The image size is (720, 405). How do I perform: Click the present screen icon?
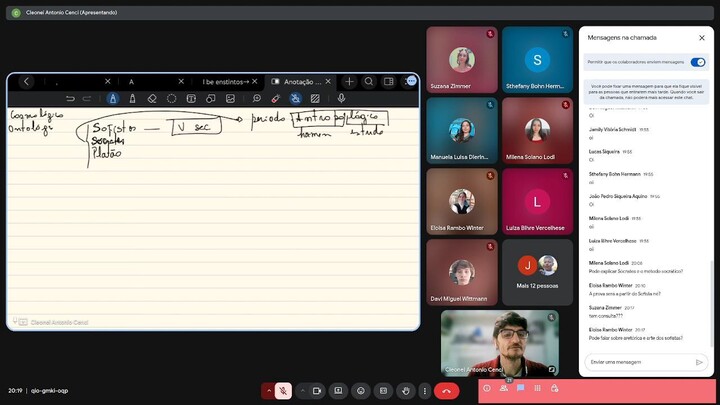pyautogui.click(x=339, y=391)
